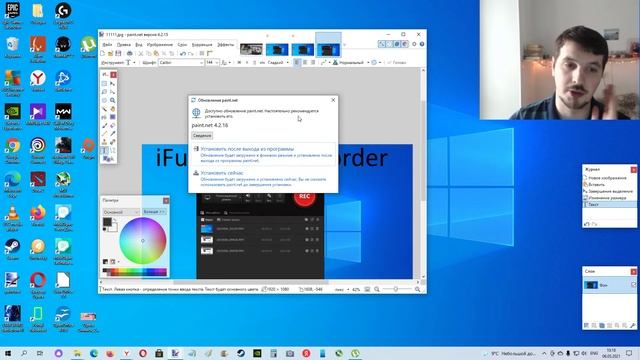
Task: Select the Magic Wand tool
Action: (104, 109)
